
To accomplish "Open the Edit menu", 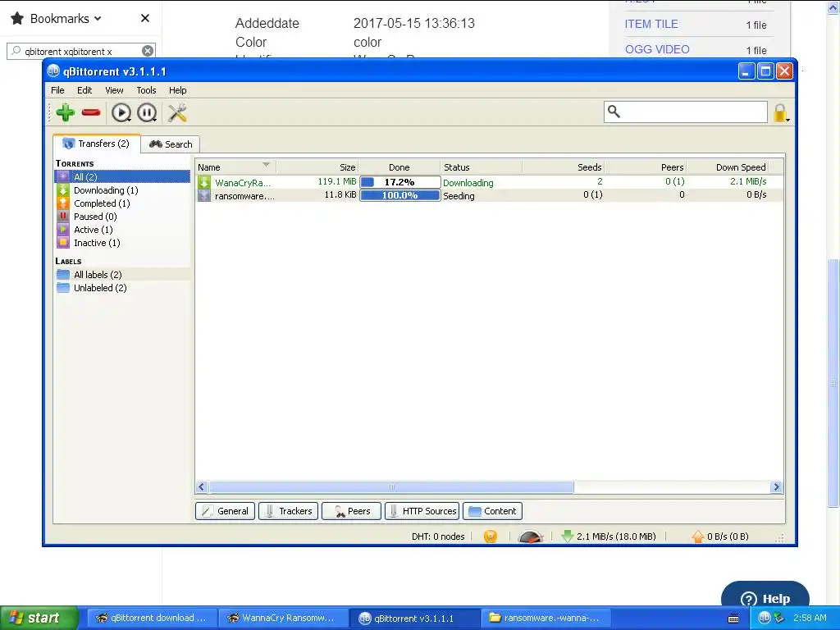I will 84,90.
